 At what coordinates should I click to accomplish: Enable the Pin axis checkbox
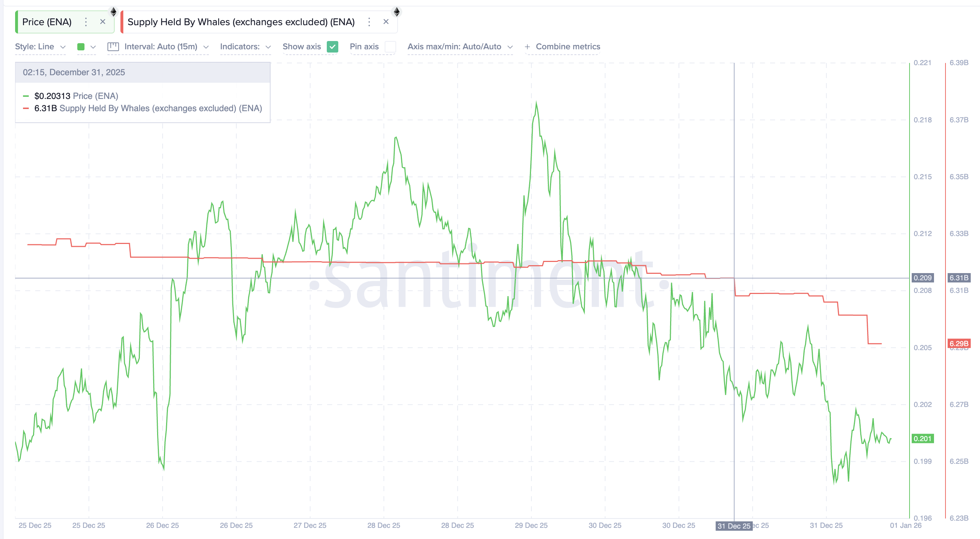(x=391, y=46)
